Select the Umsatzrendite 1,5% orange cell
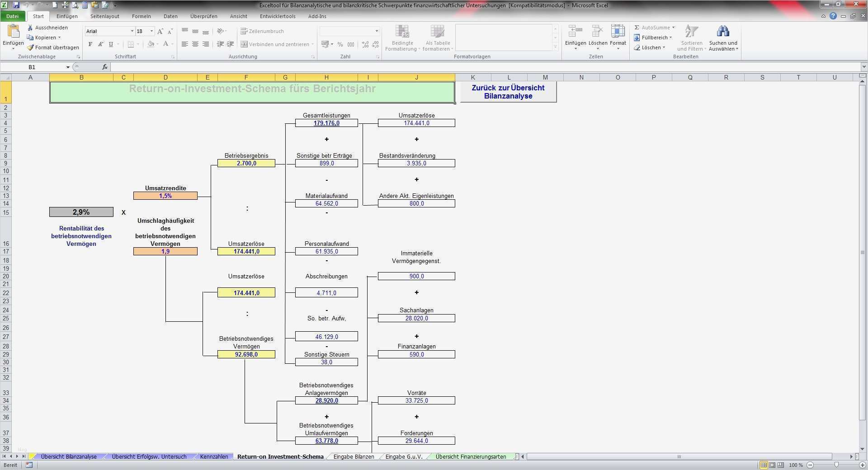The image size is (868, 470). pos(165,196)
